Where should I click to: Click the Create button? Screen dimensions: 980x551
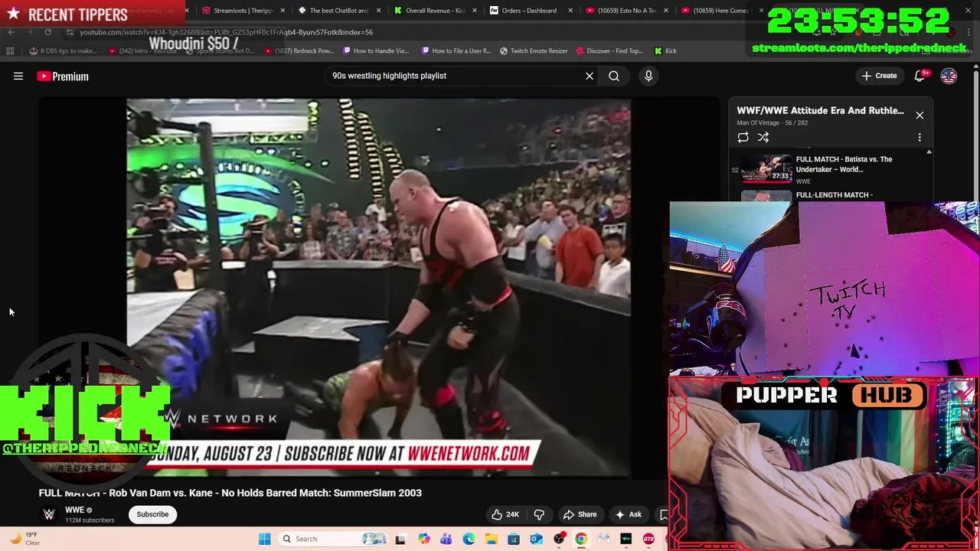click(x=879, y=76)
